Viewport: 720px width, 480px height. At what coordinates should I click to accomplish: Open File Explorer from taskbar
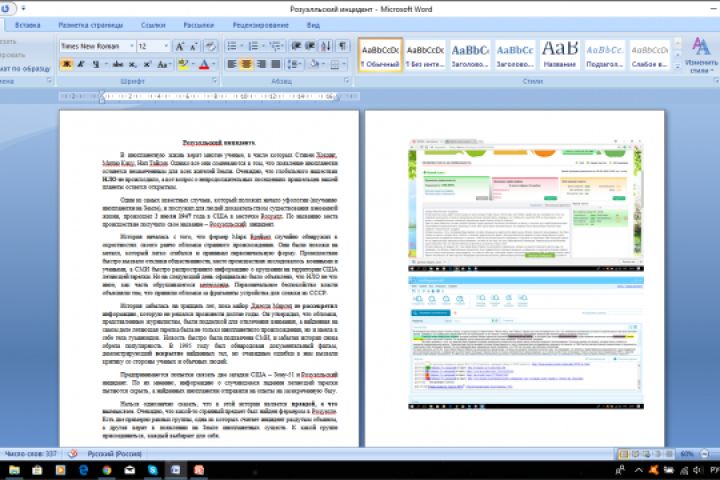pyautogui.click(x=14, y=470)
